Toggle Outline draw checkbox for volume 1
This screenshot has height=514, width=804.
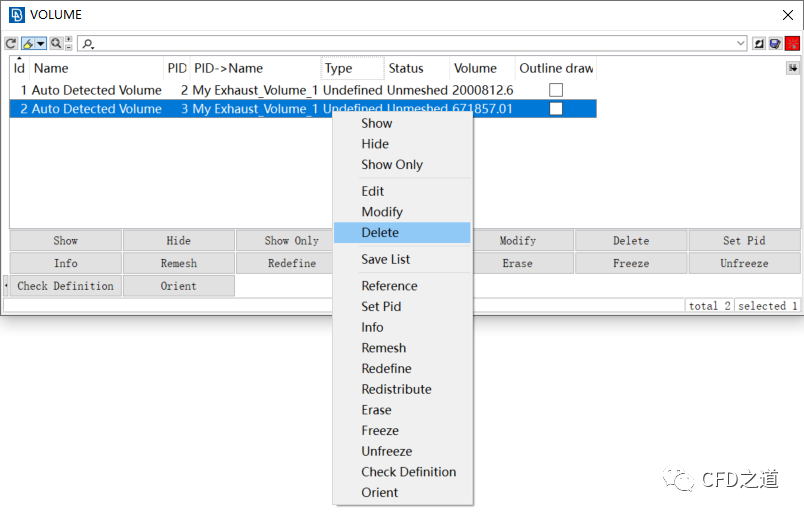pyautogui.click(x=556, y=90)
